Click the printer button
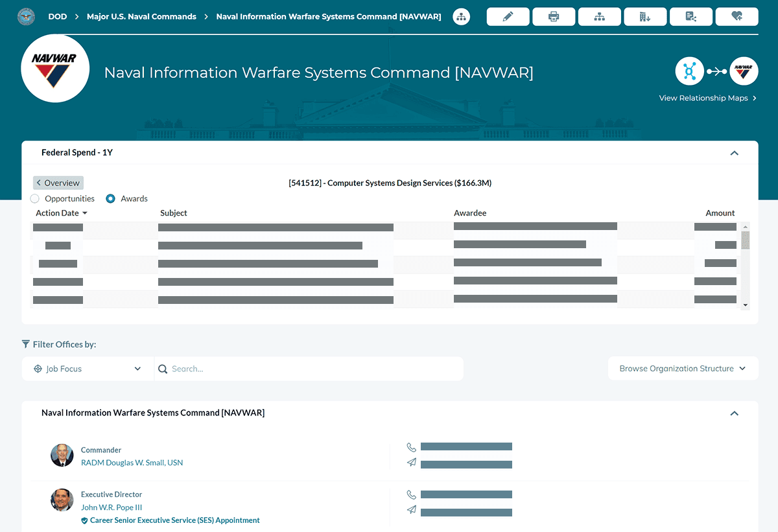Image resolution: width=778 pixels, height=532 pixels. pos(554,17)
